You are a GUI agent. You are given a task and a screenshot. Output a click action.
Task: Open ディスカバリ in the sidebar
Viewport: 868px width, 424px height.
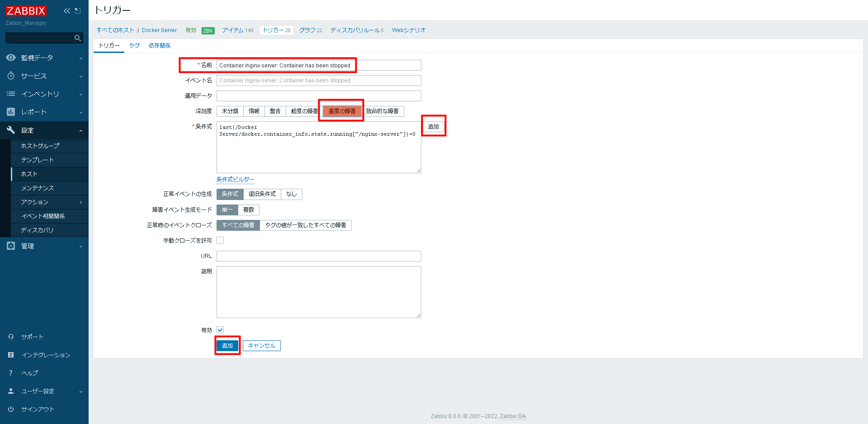click(50, 230)
